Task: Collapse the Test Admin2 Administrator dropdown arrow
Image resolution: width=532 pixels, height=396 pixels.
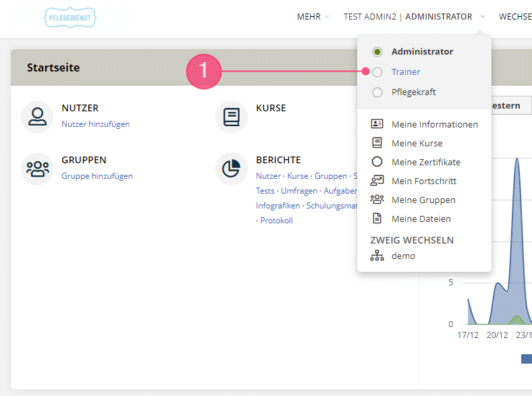Action: click(483, 17)
